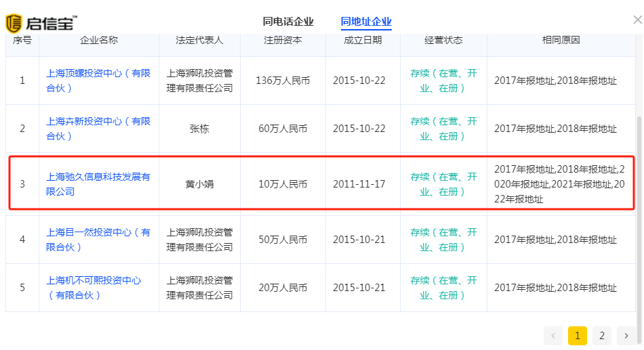Click 20万人民币 registered capital cell
Screen dimensions: 644x350
coord(283,288)
